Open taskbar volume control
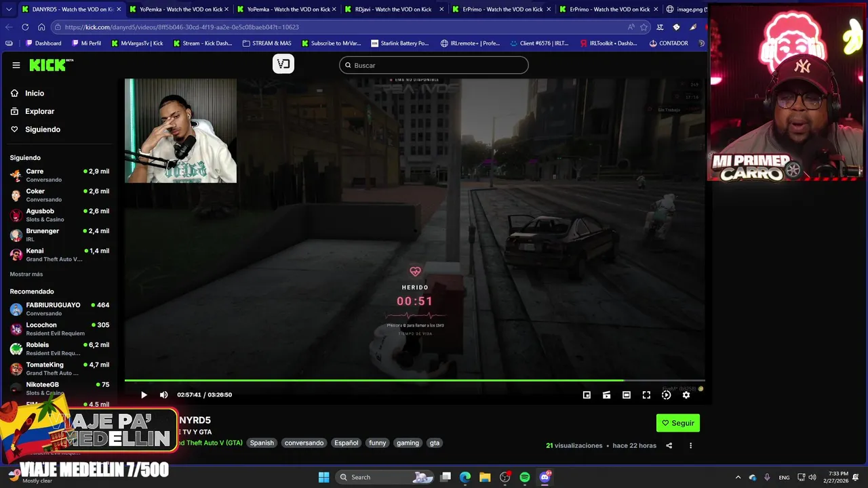 tap(812, 477)
